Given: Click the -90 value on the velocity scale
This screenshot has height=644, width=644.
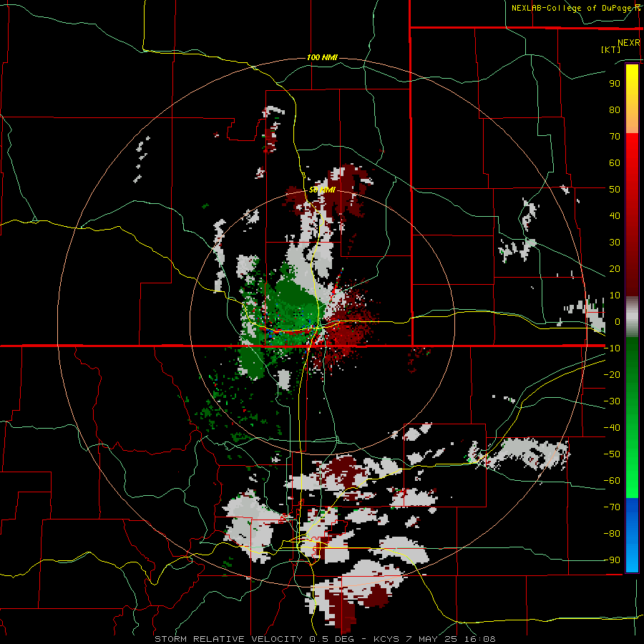Looking at the screenshot, I should (x=612, y=560).
